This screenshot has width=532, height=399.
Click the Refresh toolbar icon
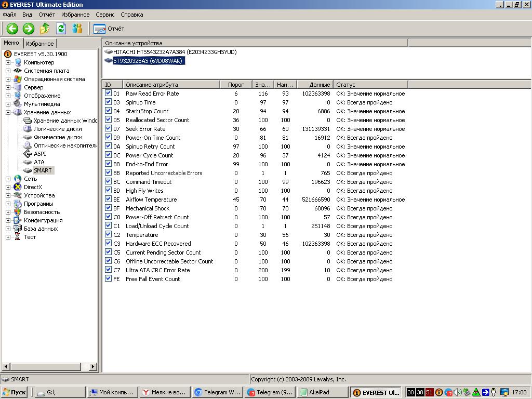pos(61,29)
